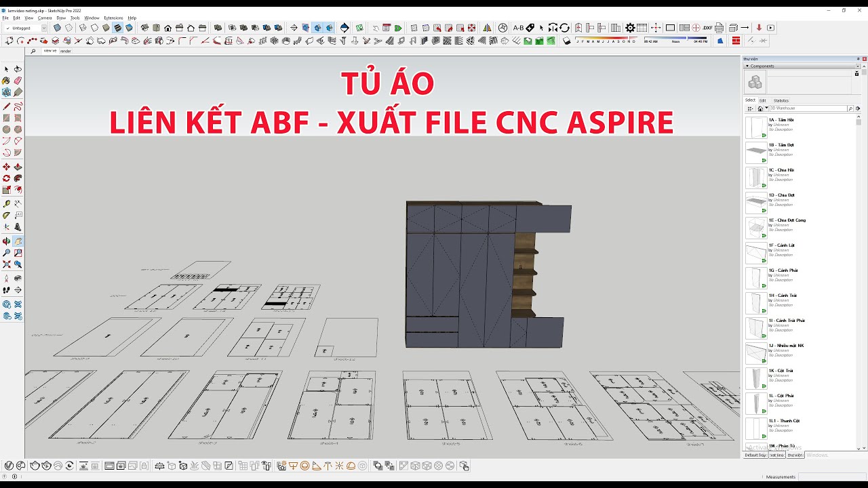This screenshot has width=868, height=488.
Task: Focus the 3D Warehouse search field
Action: tap(808, 108)
